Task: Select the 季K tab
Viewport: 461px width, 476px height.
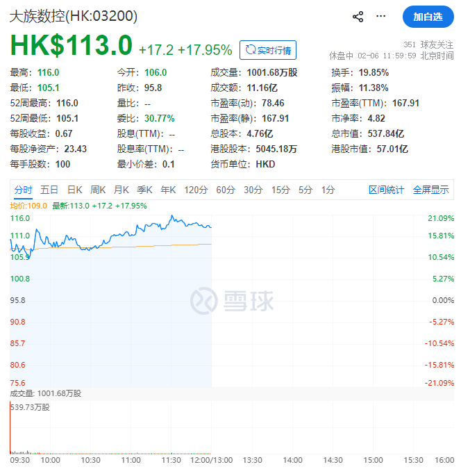Action: click(x=144, y=190)
